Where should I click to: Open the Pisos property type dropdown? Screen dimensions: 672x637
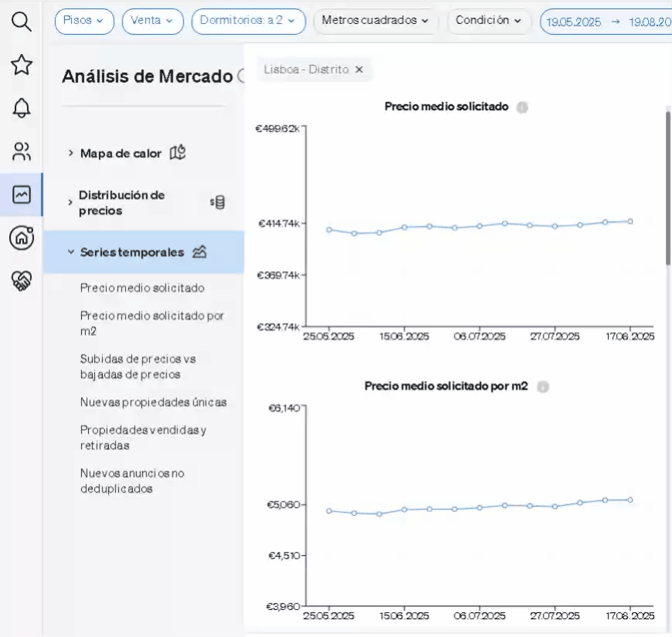84,22
